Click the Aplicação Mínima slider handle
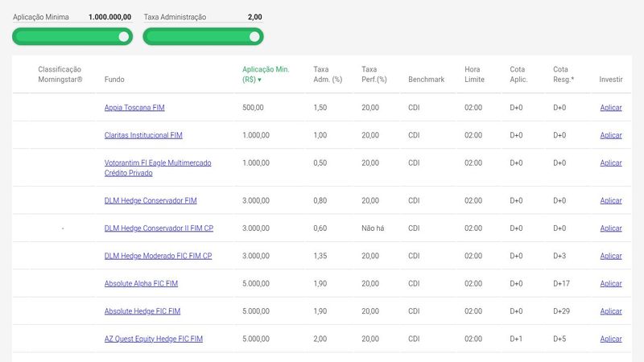This screenshot has width=644, height=362. pos(123,36)
